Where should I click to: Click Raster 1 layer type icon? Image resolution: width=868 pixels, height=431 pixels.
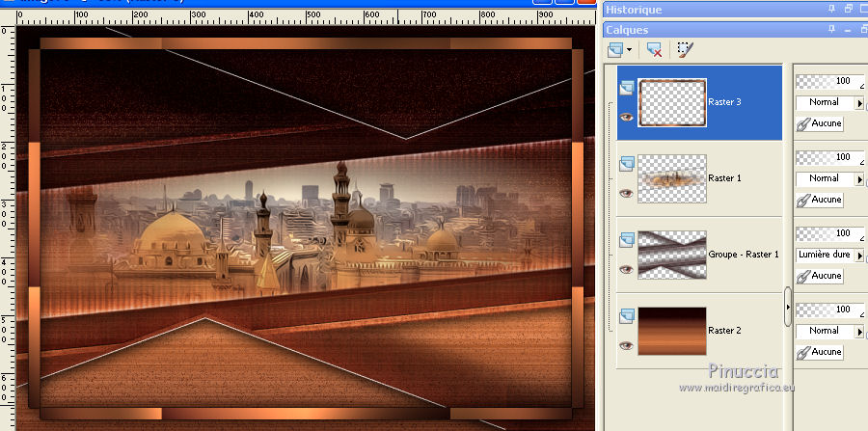click(x=627, y=164)
